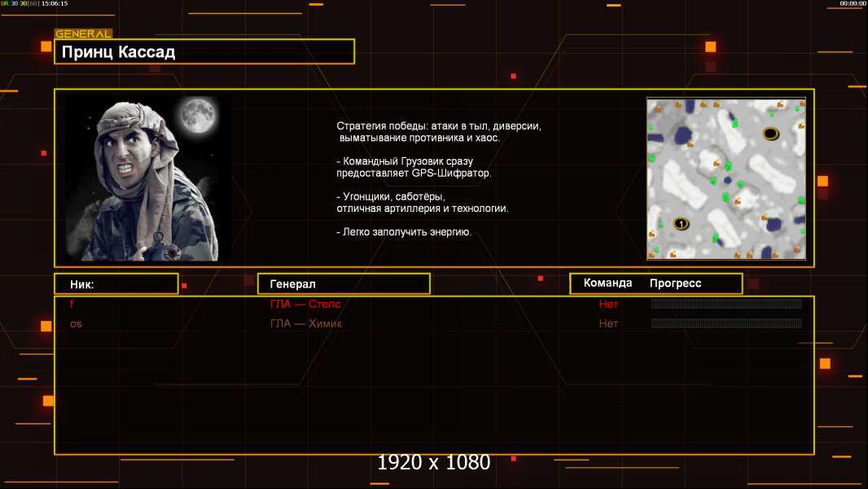Select the orange GENERAL tag above the name
The height and width of the screenshot is (489, 868).
tap(83, 33)
